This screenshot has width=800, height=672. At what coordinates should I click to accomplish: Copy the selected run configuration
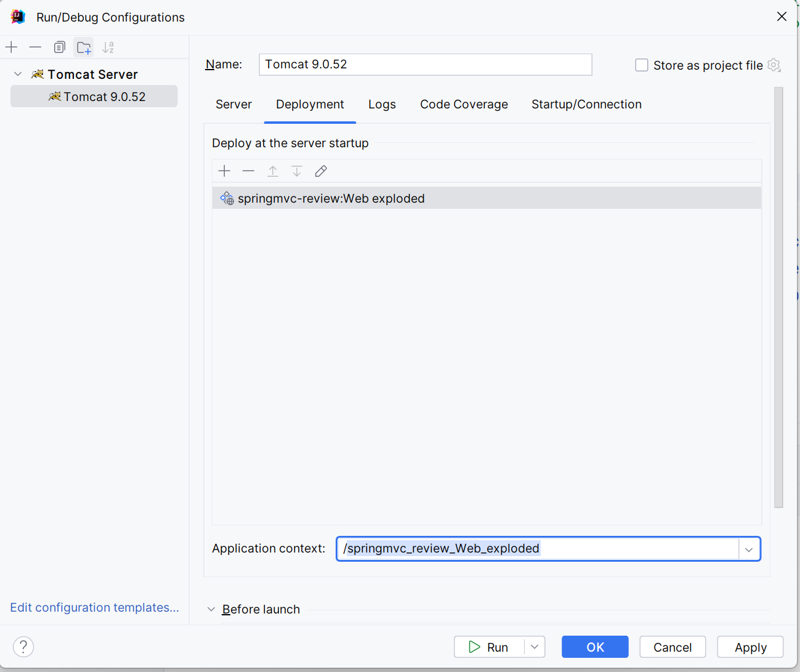pyautogui.click(x=60, y=47)
